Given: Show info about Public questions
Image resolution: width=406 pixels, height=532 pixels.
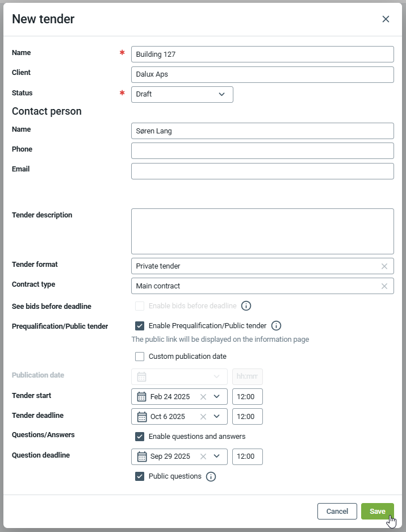Looking at the screenshot, I should pos(211,476).
